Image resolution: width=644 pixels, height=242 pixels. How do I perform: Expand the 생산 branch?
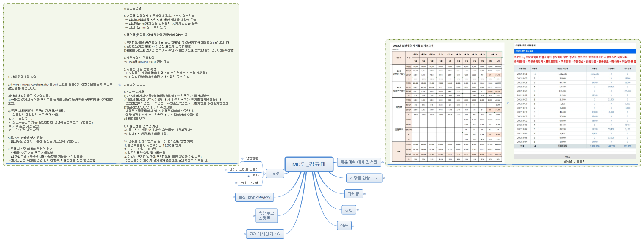358,209
